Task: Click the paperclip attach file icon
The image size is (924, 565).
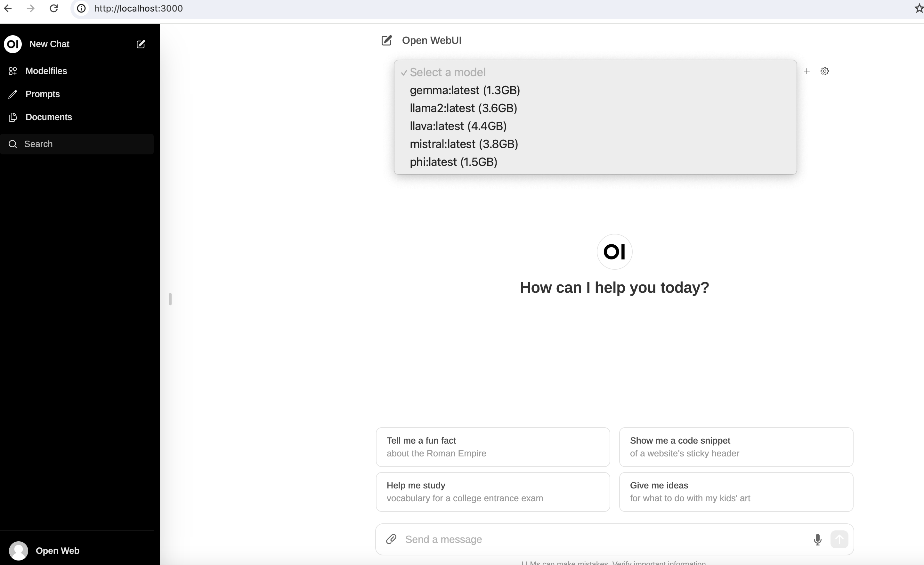Action: (x=391, y=539)
